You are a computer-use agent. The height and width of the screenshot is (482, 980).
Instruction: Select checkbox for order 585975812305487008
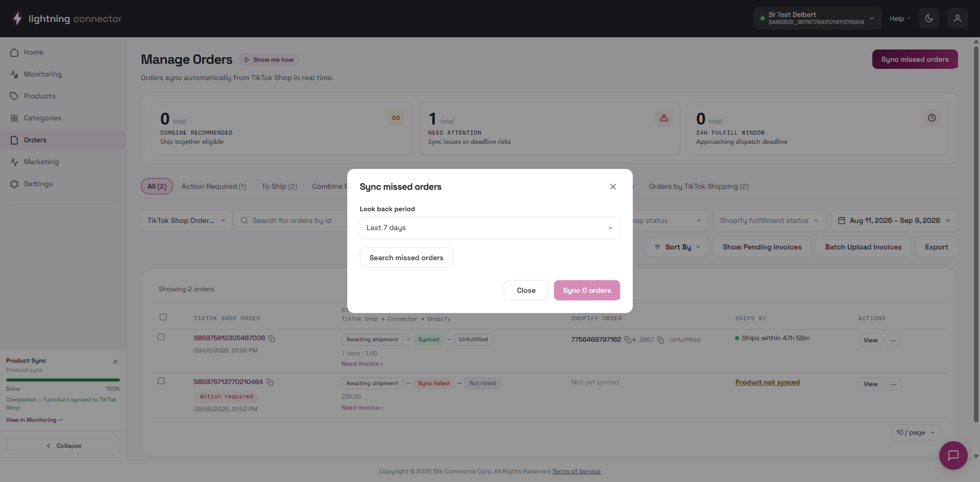coord(161,337)
